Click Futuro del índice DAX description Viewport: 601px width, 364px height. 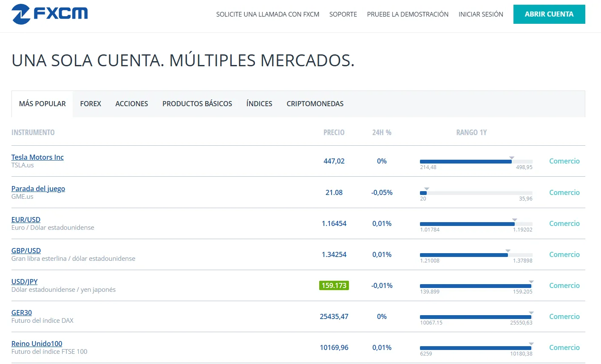(x=43, y=321)
